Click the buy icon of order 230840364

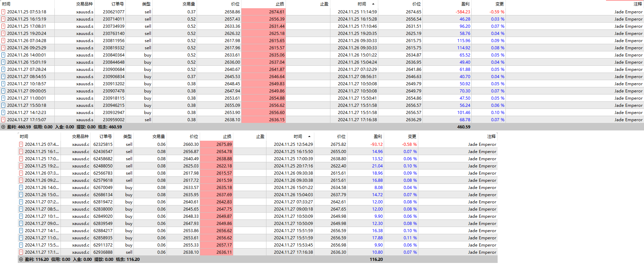pyautogui.click(x=3, y=55)
